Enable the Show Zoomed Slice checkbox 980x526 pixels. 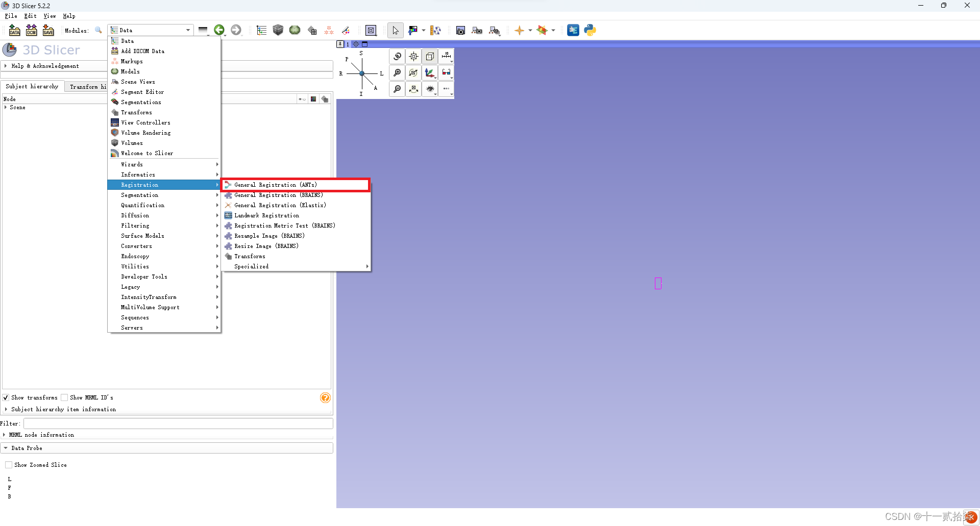9,465
